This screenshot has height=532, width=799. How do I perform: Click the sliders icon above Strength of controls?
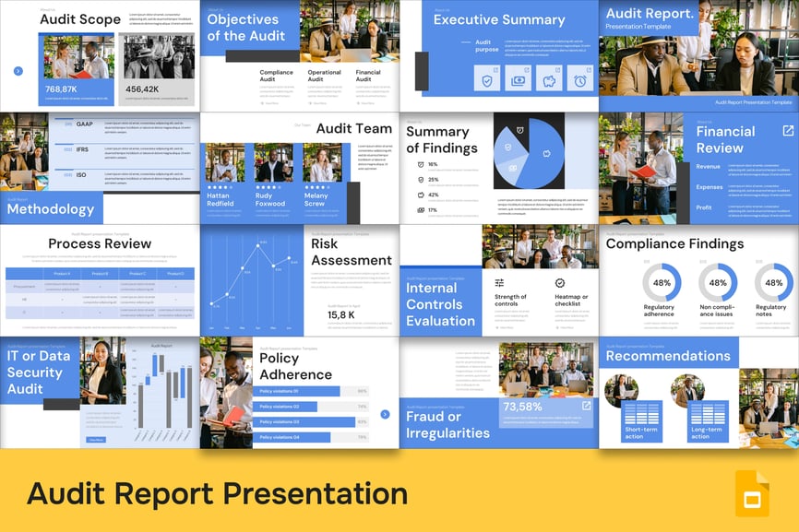500,283
